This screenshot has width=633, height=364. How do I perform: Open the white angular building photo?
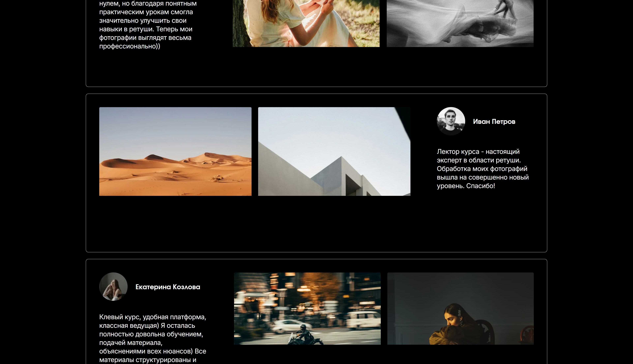coord(334,151)
